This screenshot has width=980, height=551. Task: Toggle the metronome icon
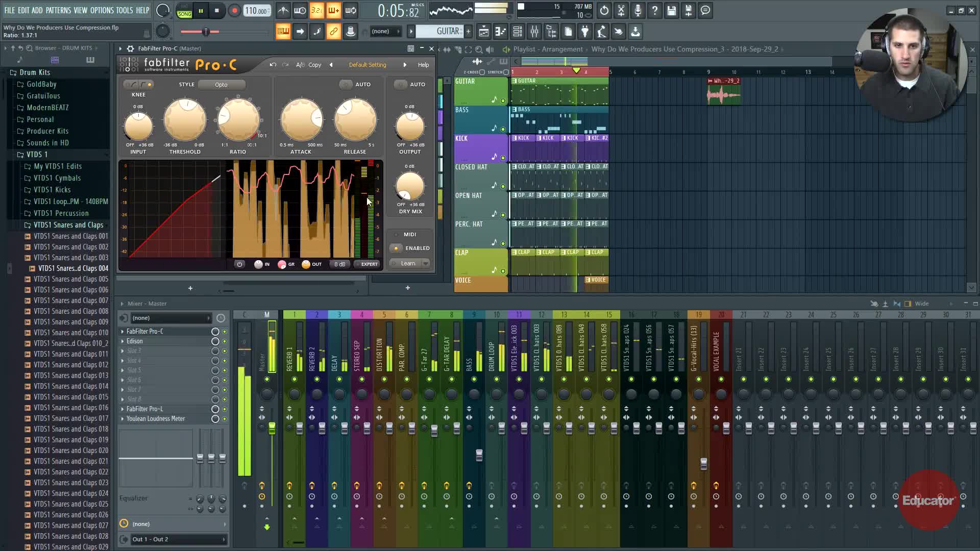283,10
